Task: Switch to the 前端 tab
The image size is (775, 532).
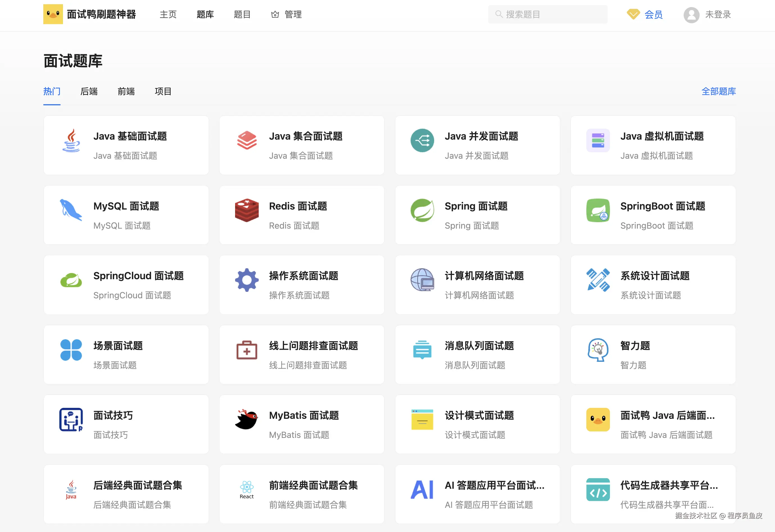Action: [x=126, y=91]
